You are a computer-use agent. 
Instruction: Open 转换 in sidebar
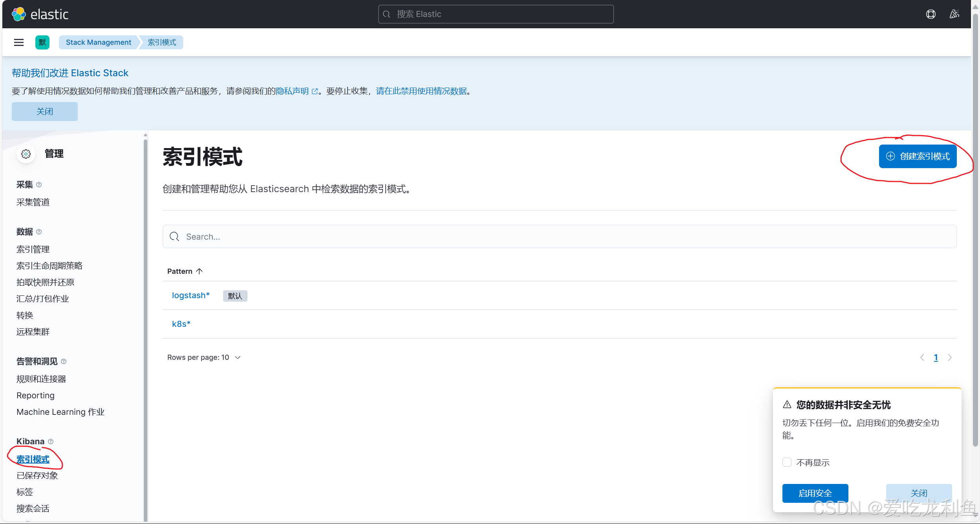tap(25, 315)
